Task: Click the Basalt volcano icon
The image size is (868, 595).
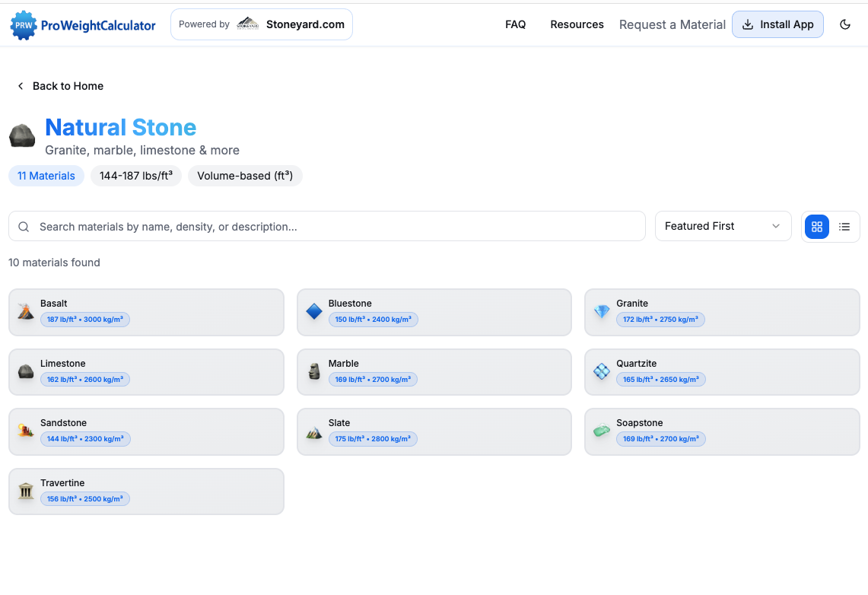Action: [x=26, y=312]
